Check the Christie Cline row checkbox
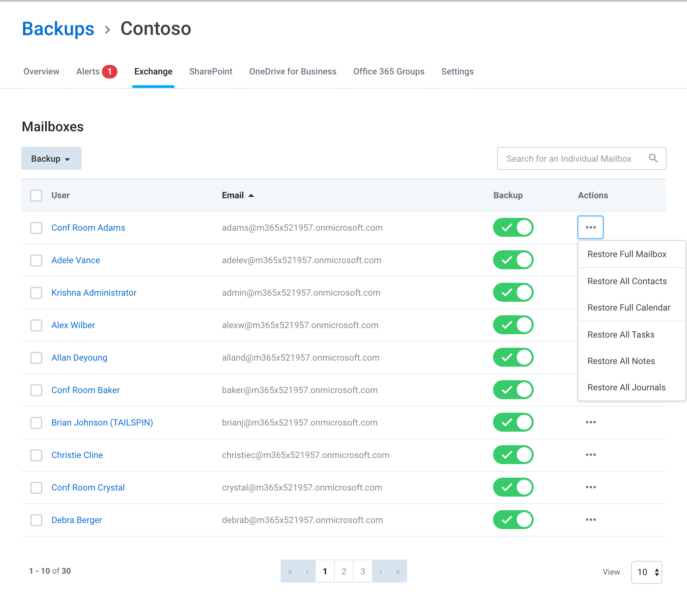The image size is (687, 616). click(x=36, y=455)
